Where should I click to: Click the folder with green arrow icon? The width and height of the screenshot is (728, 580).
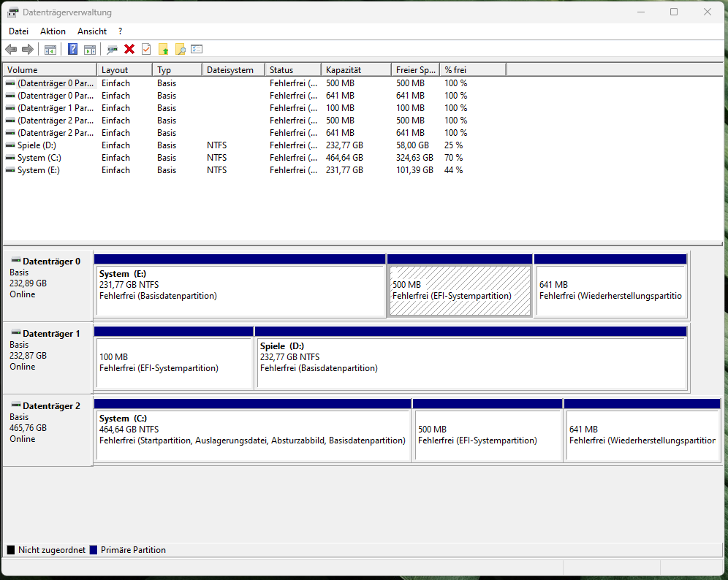(x=164, y=49)
